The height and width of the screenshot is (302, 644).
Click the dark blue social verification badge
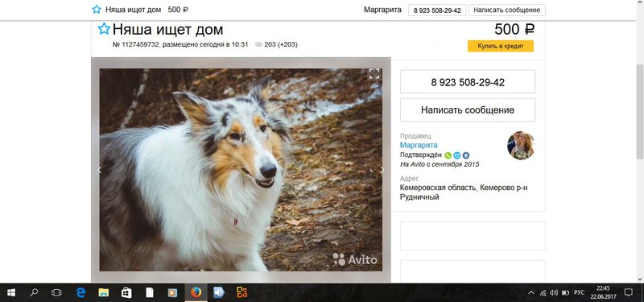click(466, 155)
